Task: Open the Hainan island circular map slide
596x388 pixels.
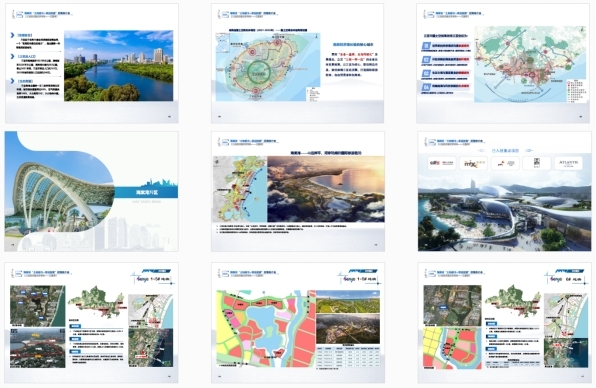Action: coord(298,63)
